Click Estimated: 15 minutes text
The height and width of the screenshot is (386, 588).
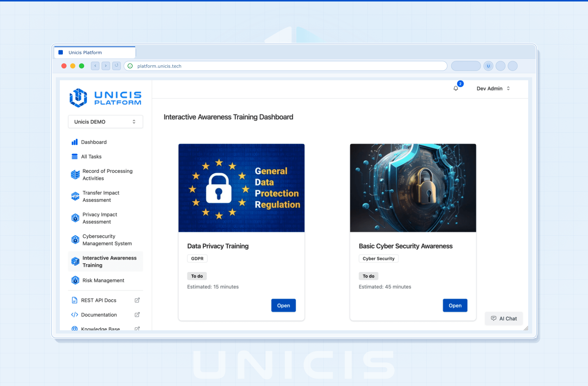click(213, 287)
